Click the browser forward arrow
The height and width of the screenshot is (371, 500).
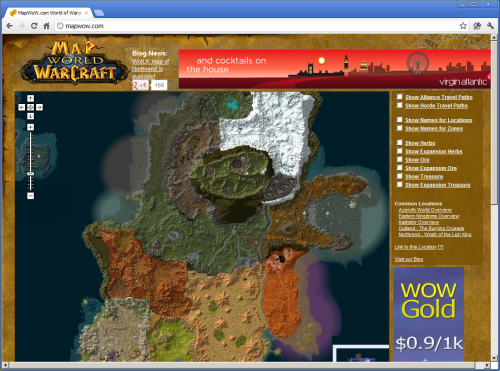(x=22, y=26)
